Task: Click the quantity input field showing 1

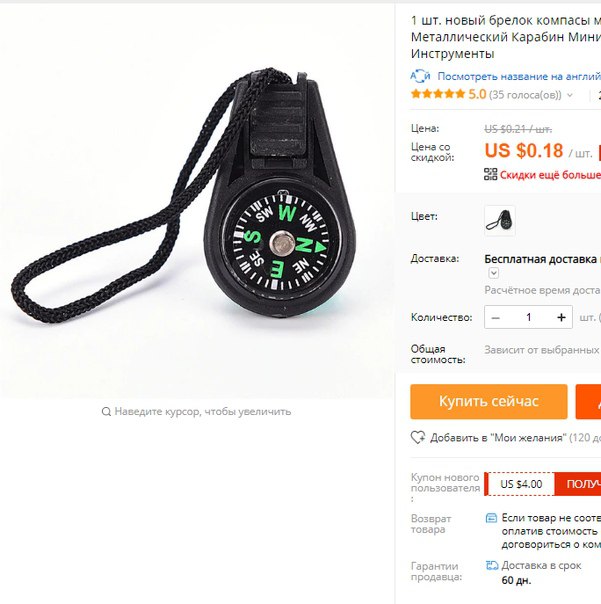Action: pos(529,317)
